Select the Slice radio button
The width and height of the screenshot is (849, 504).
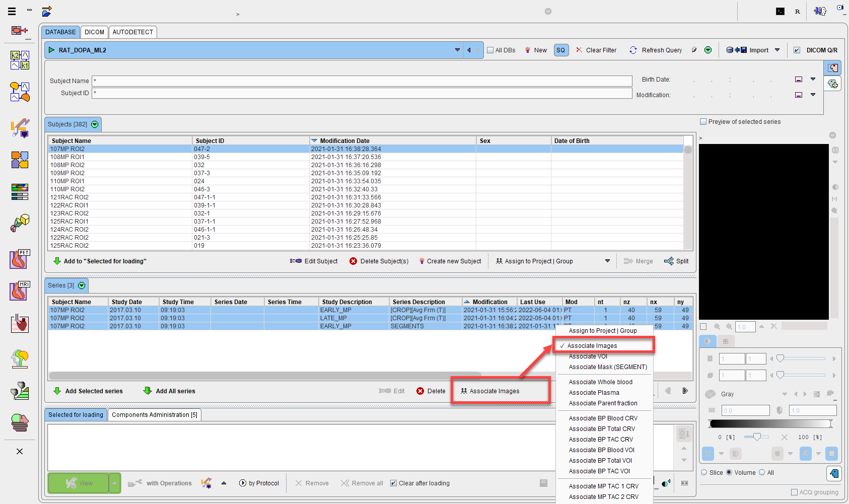pyautogui.click(x=704, y=472)
